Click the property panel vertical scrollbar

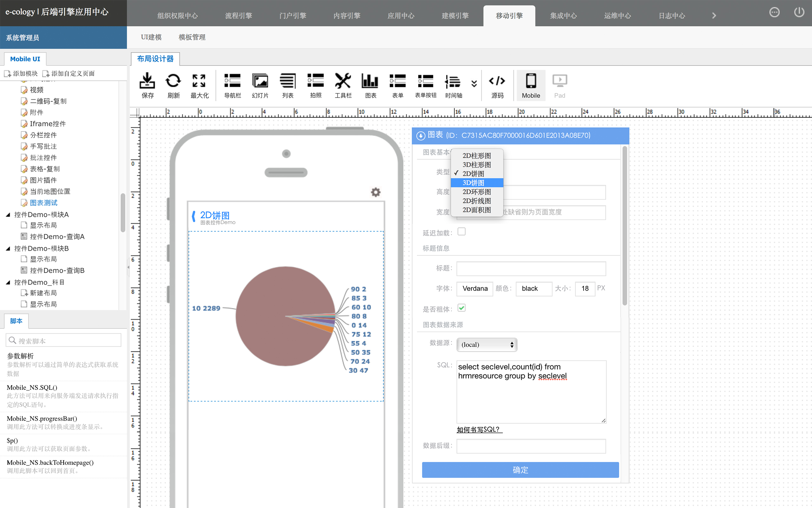tap(625, 225)
